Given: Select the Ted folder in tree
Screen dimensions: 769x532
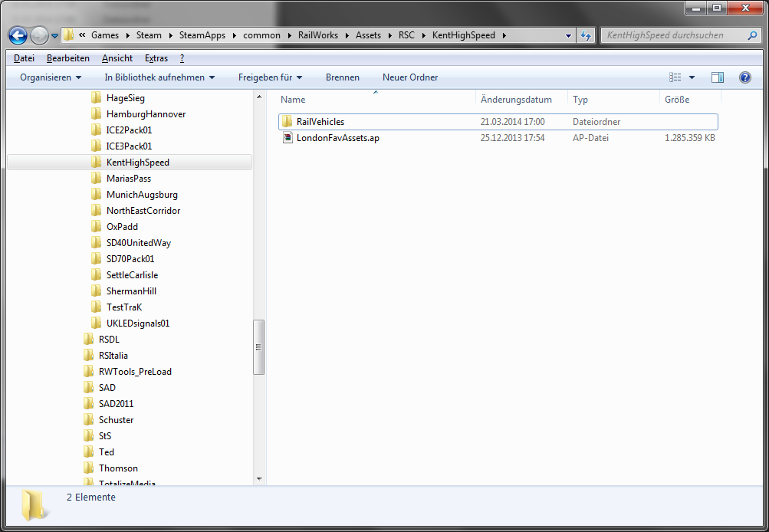Looking at the screenshot, I should tap(107, 452).
